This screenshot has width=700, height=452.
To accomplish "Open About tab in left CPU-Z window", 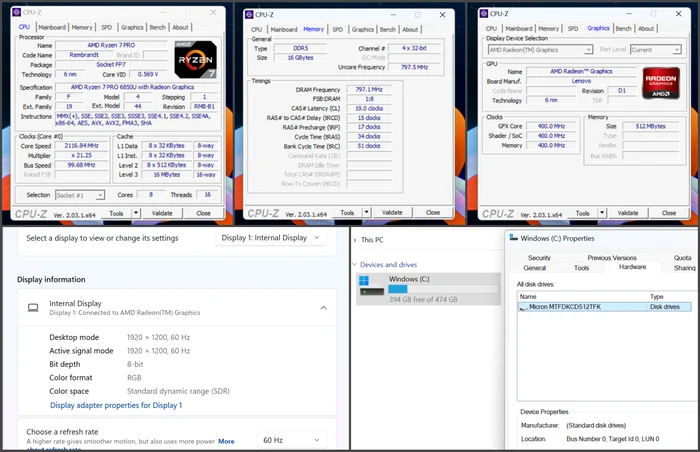I will click(x=180, y=27).
